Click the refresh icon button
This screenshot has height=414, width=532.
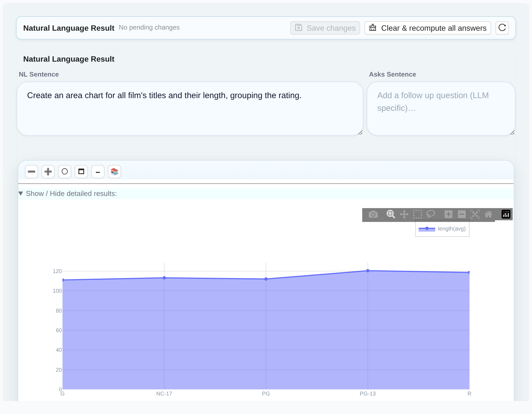(502, 28)
